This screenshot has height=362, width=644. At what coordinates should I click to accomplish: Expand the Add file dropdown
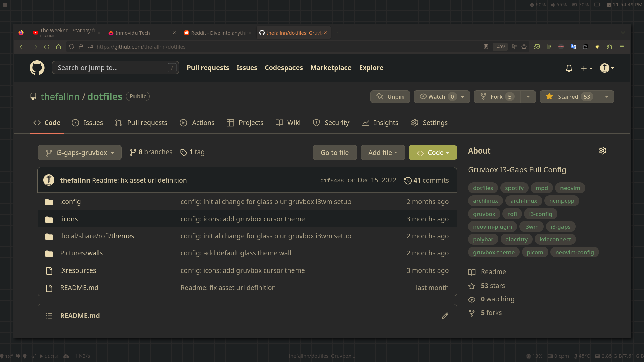382,153
